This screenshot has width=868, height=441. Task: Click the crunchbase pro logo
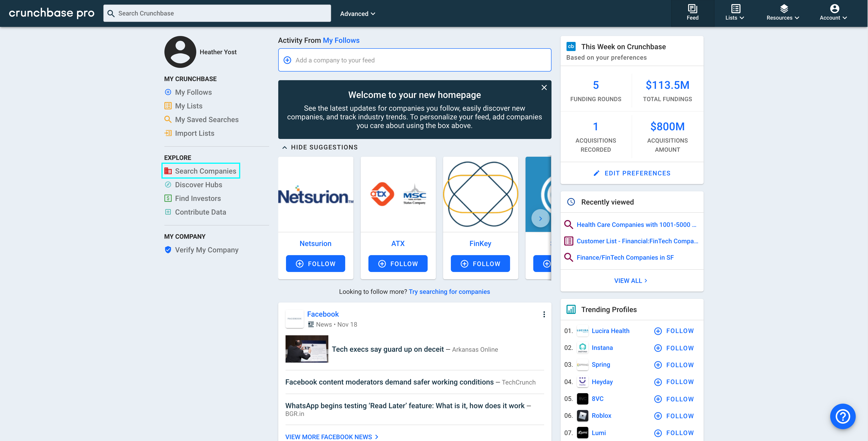pyautogui.click(x=51, y=13)
